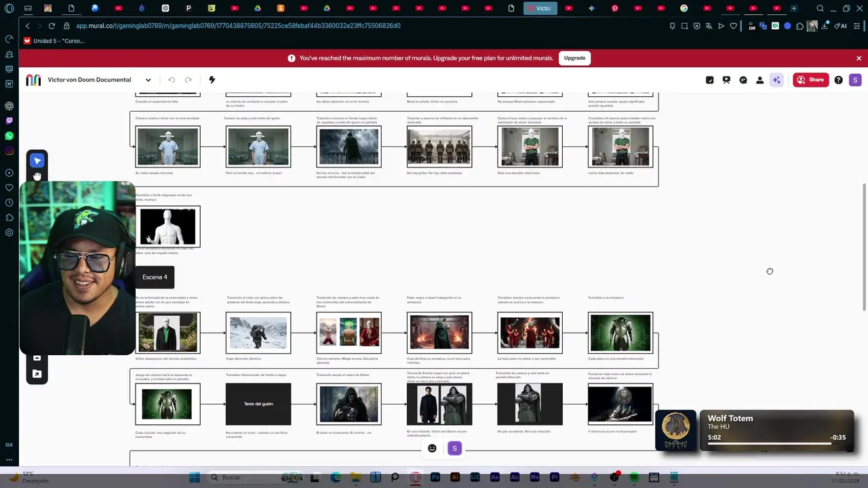Open a new browser tab with plus
The image size is (868, 488).
click(794, 8)
